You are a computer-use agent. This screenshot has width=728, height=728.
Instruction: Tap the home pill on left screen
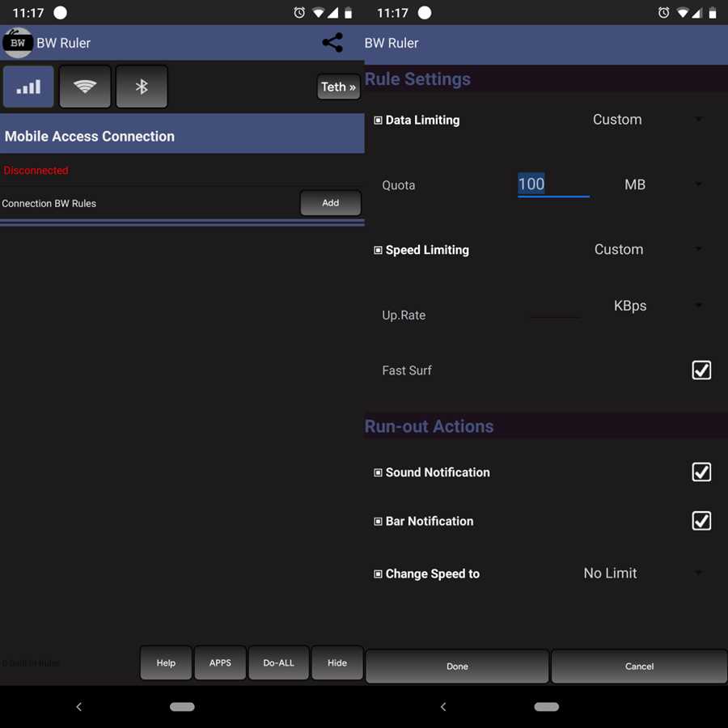pyautogui.click(x=182, y=707)
